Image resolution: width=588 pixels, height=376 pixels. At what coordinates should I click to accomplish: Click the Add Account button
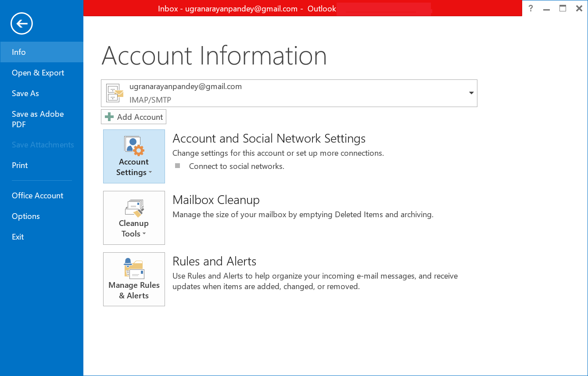point(133,117)
